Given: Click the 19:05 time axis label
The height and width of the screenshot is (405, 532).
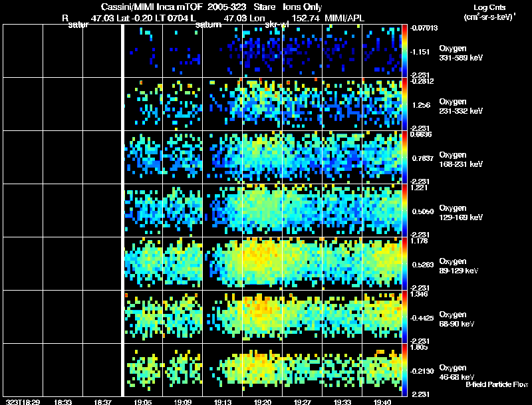Looking at the screenshot, I should coord(142,402).
